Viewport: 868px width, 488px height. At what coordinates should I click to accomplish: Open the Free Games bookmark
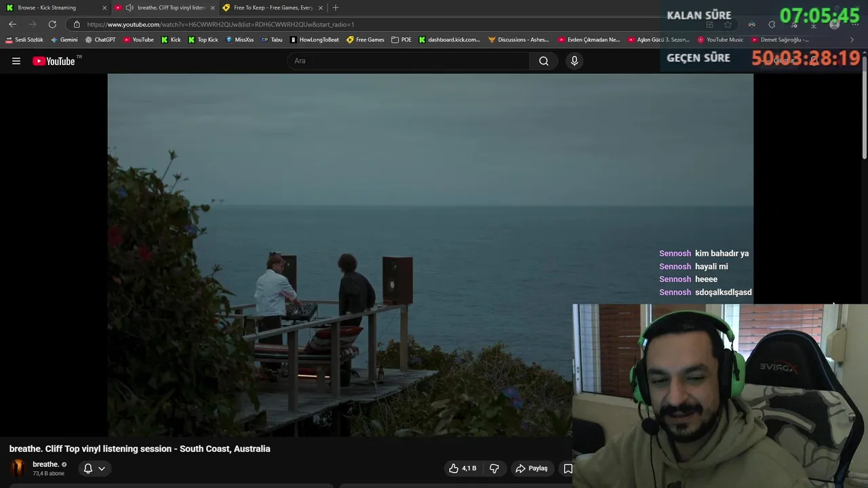[x=366, y=40]
